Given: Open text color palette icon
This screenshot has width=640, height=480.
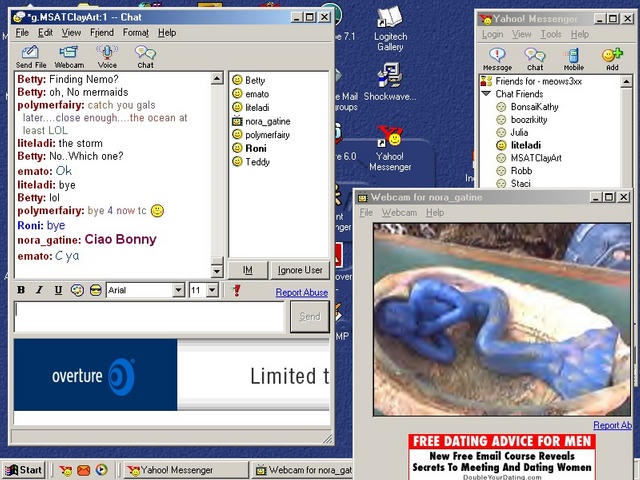Looking at the screenshot, I should (77, 290).
